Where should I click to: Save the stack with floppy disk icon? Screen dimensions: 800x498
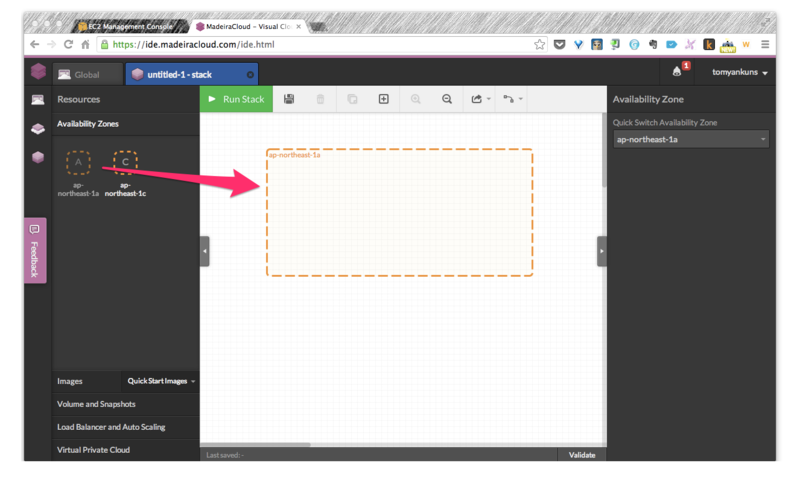coord(289,99)
